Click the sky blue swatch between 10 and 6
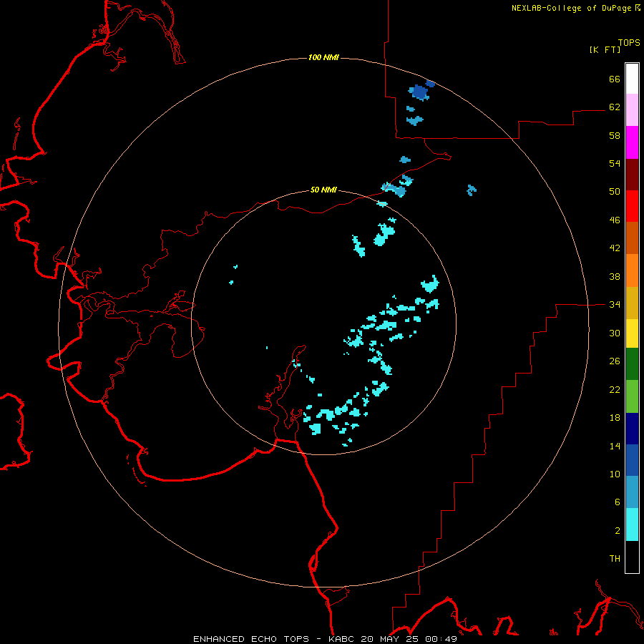The image size is (644, 644). click(632, 492)
